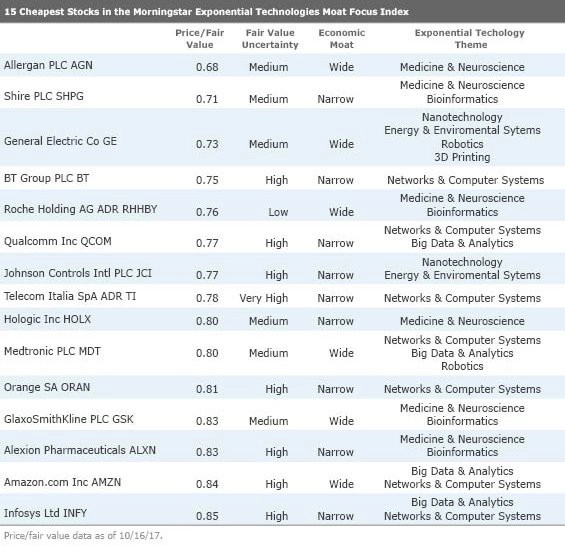565x546 pixels.
Task: Open Roche Holding AG ADR RHHBY
Action: (81, 209)
